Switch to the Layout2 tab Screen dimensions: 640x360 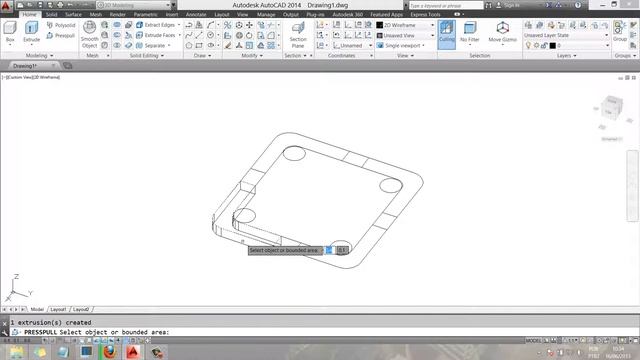[81, 309]
